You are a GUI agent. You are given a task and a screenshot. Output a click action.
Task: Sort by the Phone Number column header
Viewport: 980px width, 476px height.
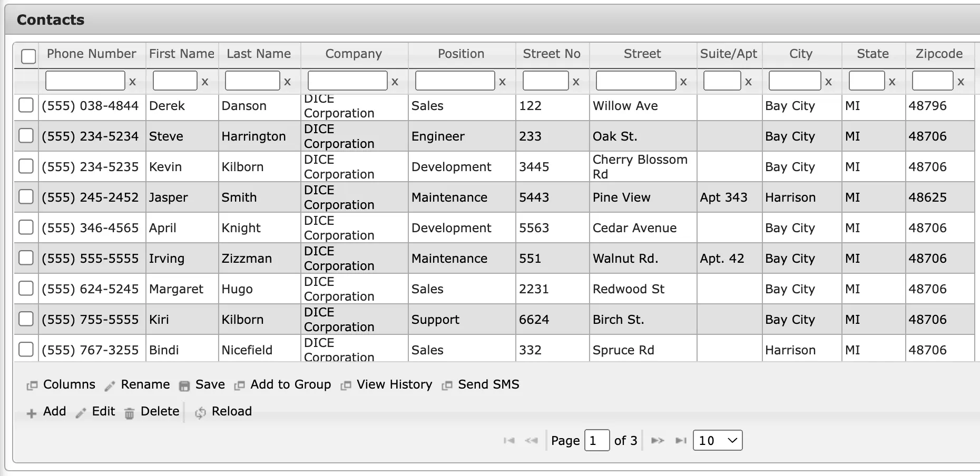tap(92, 54)
